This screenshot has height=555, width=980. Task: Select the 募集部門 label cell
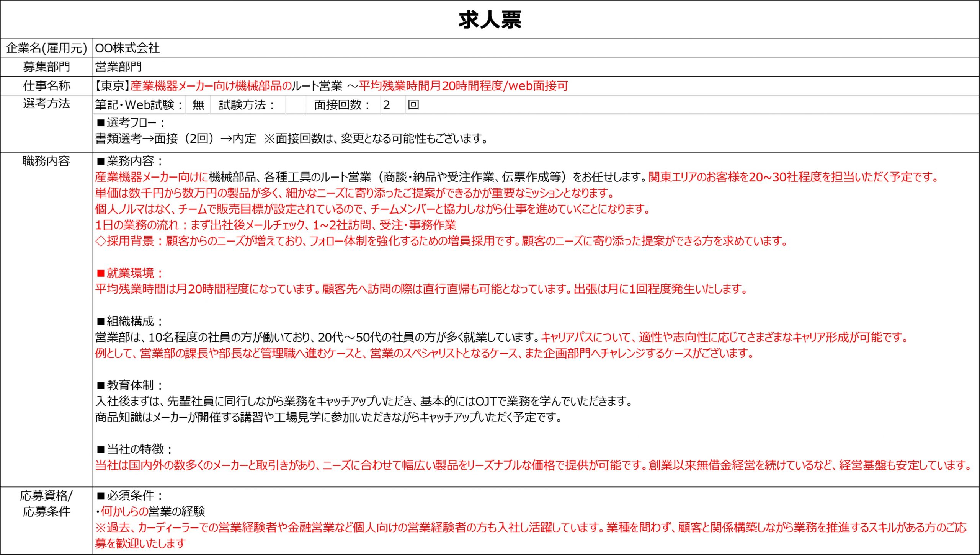(x=46, y=67)
